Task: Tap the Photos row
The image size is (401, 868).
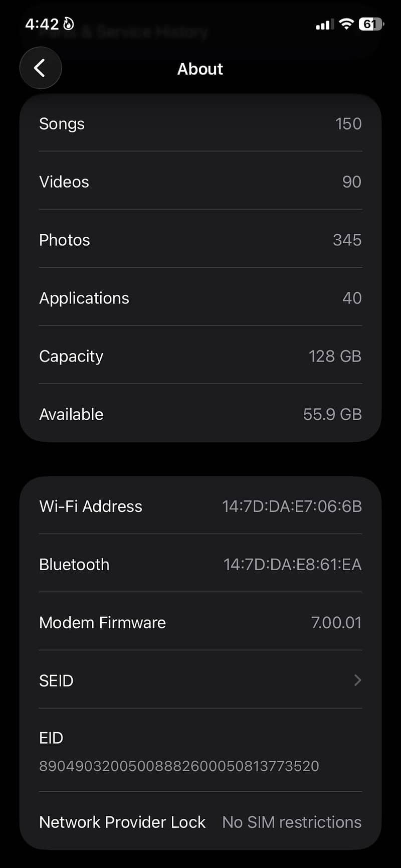Action: [200, 240]
